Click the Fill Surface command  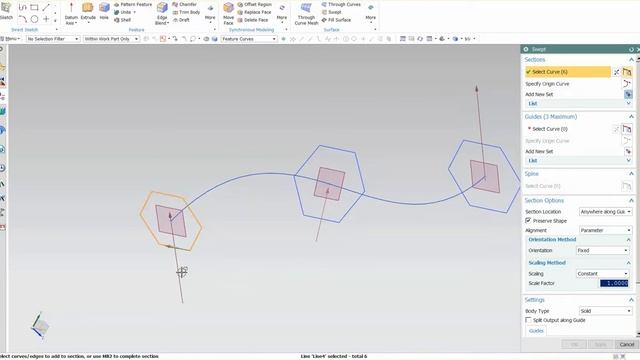coord(336,20)
